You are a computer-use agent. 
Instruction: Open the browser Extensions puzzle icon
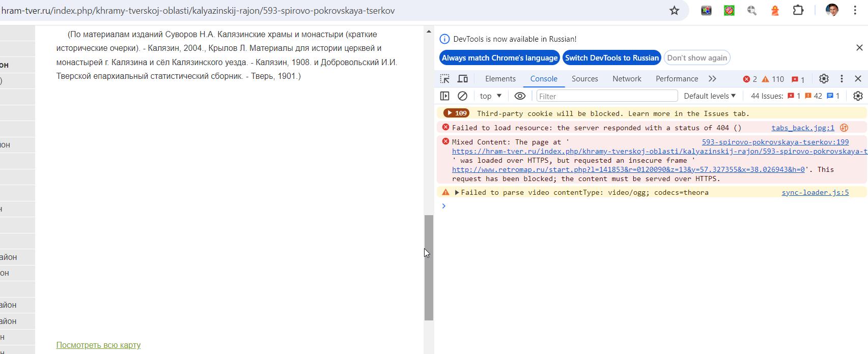(798, 11)
